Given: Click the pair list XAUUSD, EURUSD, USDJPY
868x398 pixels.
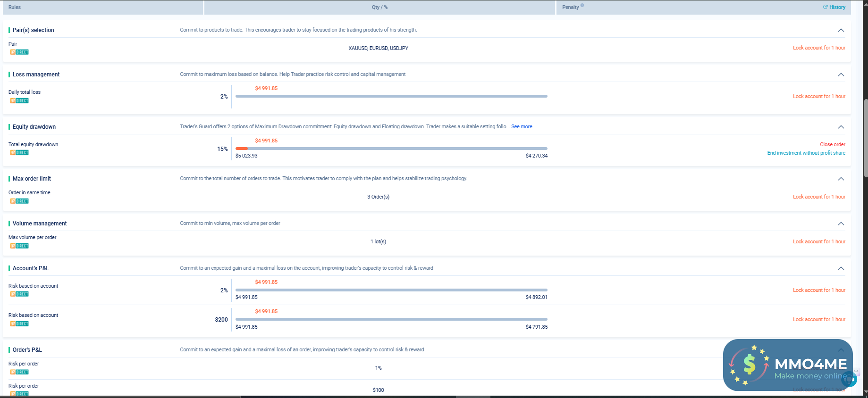Looking at the screenshot, I should pyautogui.click(x=379, y=48).
